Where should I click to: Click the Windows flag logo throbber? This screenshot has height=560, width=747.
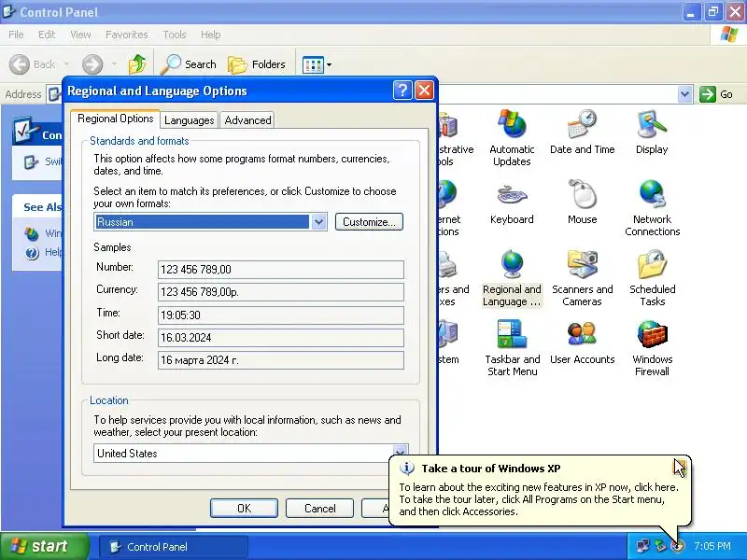[729, 35]
